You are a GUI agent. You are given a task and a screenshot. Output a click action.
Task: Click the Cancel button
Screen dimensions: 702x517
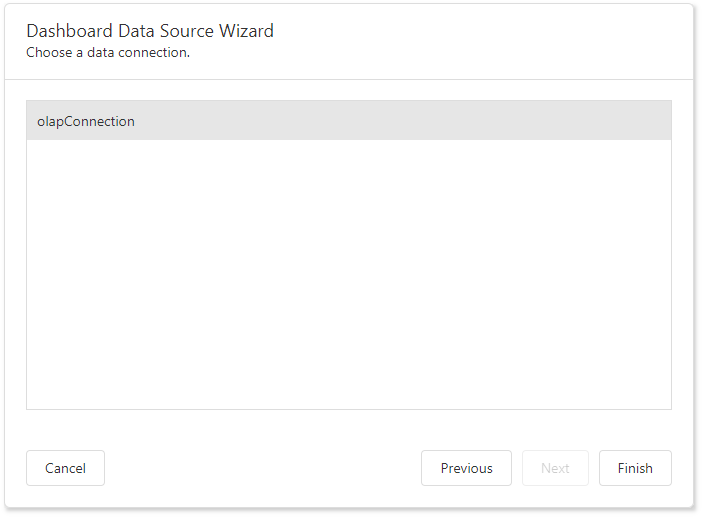pos(65,468)
